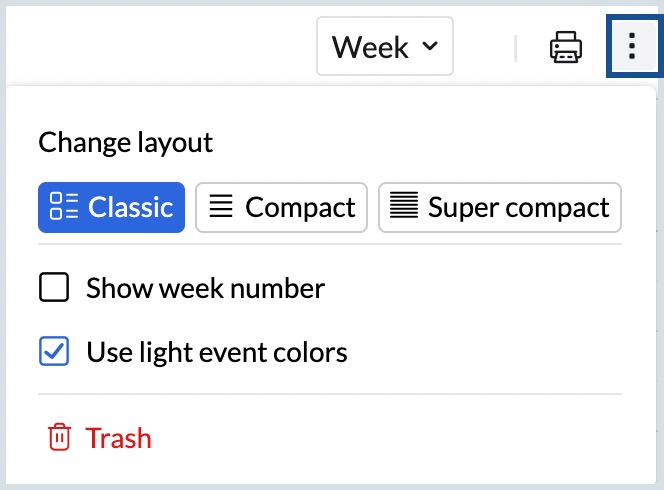The image size is (664, 490).
Task: Click the red trash can icon
Action: (x=59, y=438)
